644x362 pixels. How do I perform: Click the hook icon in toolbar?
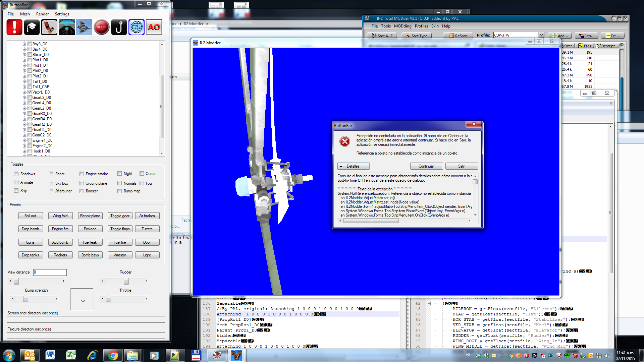[119, 27]
